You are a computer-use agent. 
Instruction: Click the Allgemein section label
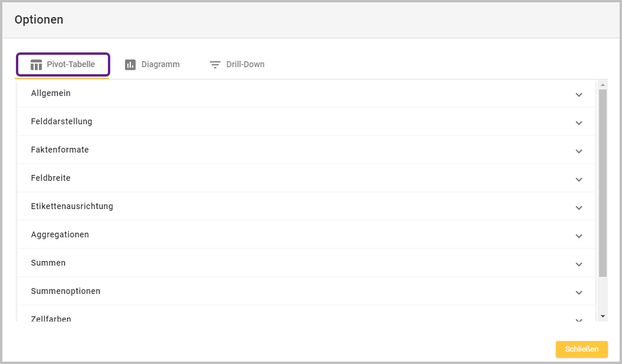point(51,93)
